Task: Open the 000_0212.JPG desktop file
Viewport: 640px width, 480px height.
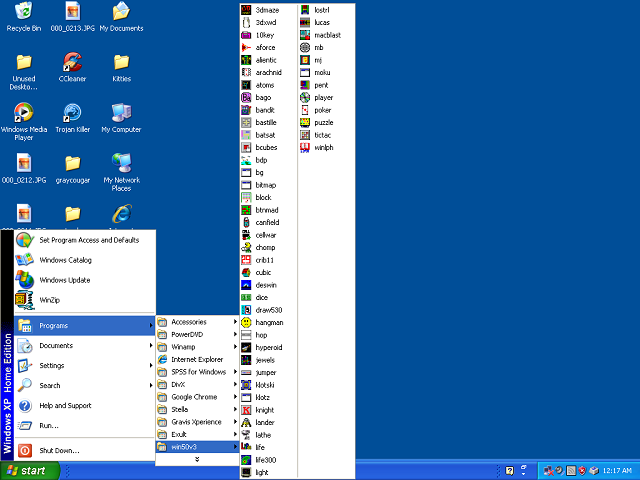Action: coord(24,169)
